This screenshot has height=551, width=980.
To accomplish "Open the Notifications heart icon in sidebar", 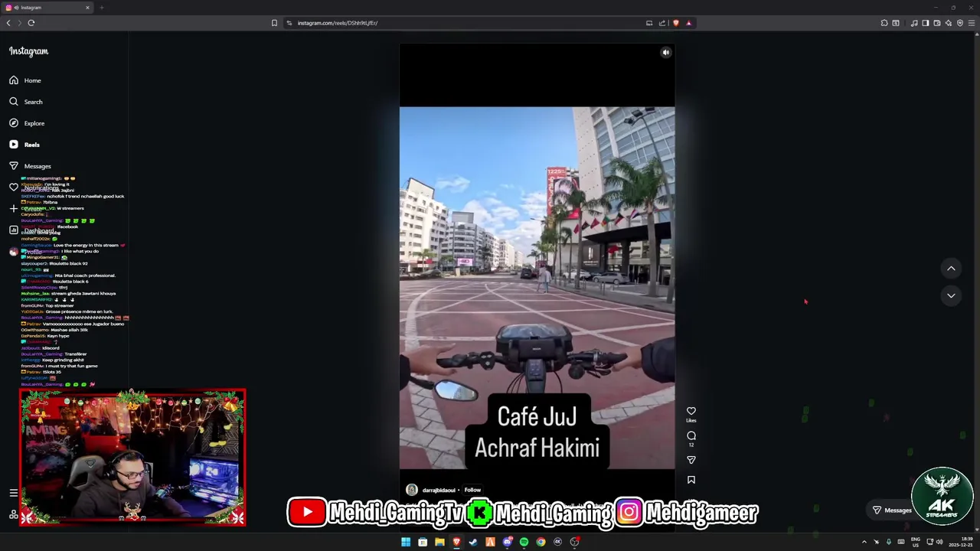I will tap(13, 187).
